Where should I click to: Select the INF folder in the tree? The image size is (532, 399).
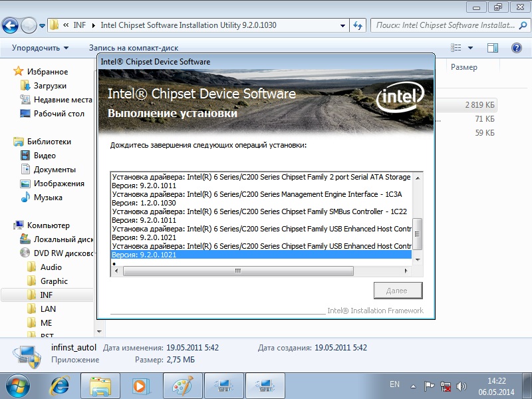[46, 295]
